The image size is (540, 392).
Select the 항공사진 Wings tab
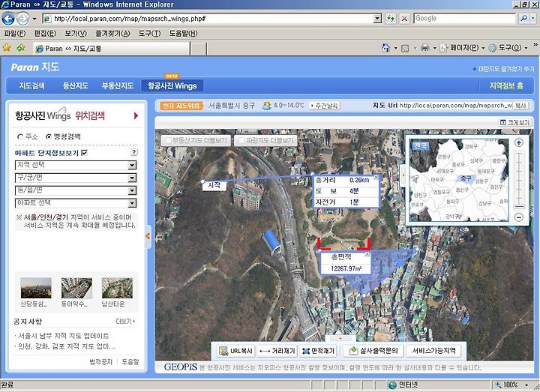(x=172, y=85)
